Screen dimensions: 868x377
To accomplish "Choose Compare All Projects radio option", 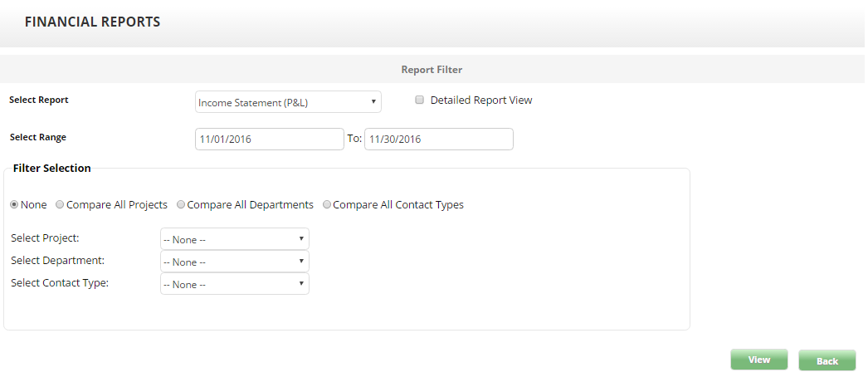I will [x=61, y=204].
